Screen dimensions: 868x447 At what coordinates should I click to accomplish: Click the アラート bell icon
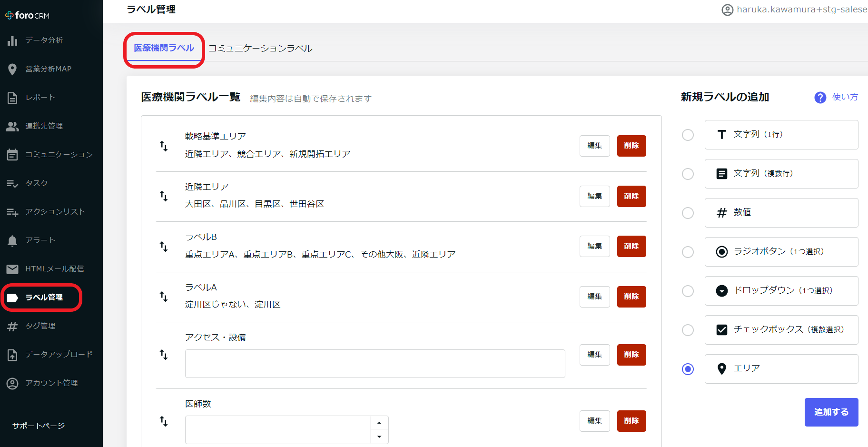[12, 240]
